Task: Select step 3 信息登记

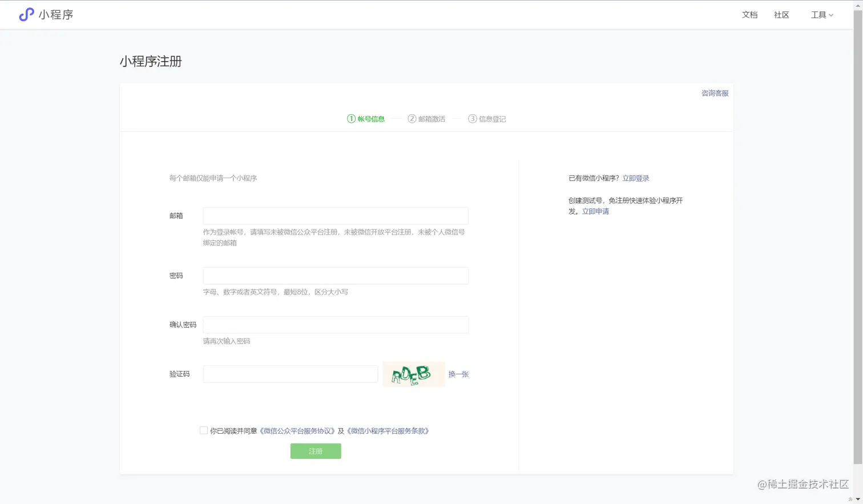Action: pyautogui.click(x=487, y=119)
